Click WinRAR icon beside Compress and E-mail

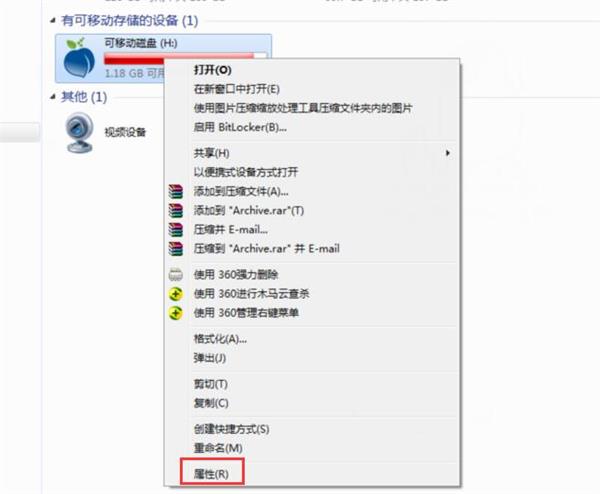pos(176,230)
